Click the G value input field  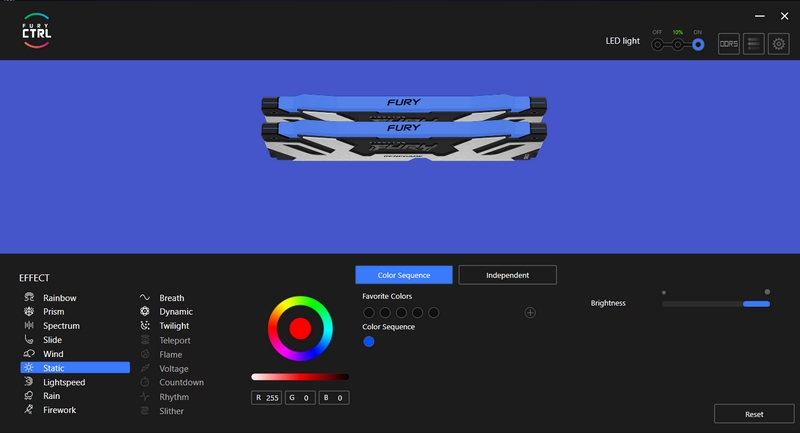point(300,398)
